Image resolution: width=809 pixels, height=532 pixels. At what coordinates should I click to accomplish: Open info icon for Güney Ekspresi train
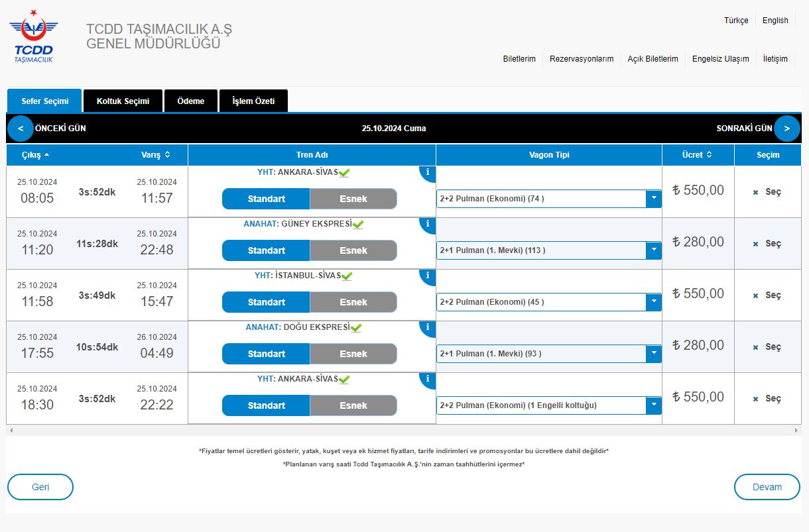click(x=428, y=224)
